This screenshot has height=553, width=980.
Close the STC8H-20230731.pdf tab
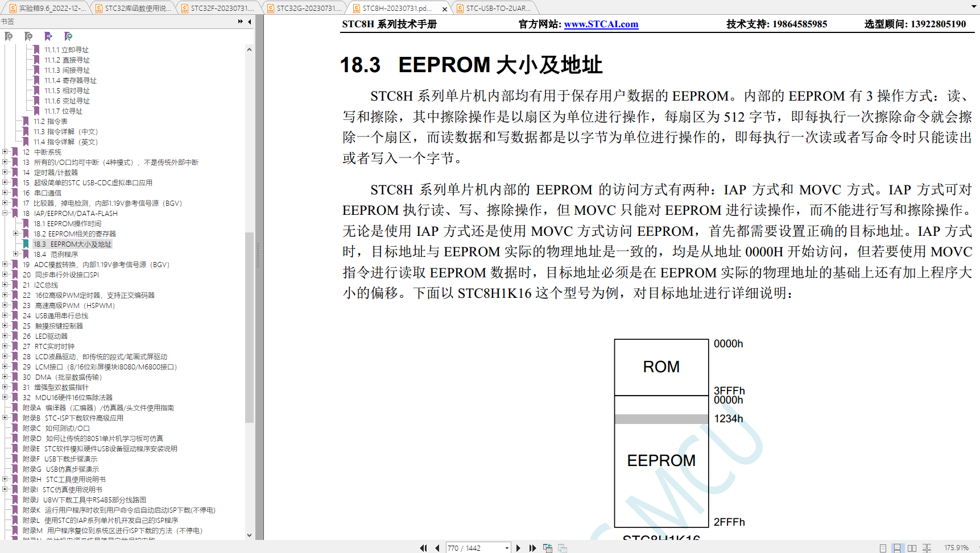tap(445, 9)
